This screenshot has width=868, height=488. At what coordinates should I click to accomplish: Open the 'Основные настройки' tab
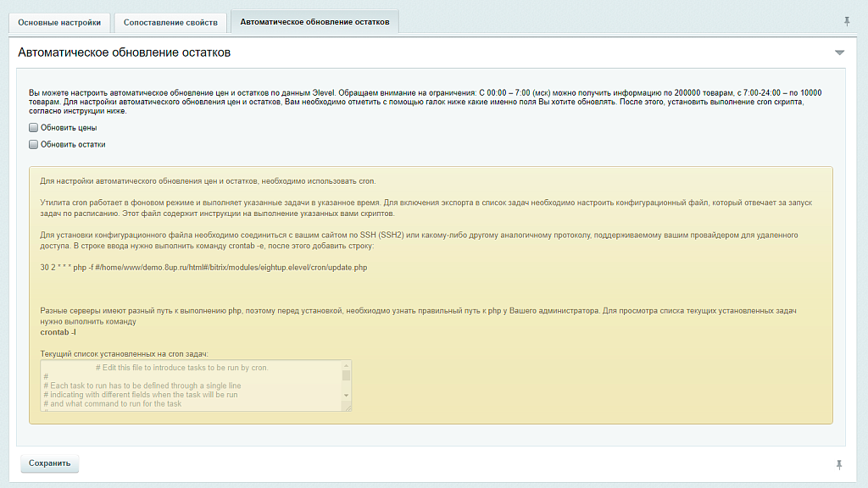(59, 22)
